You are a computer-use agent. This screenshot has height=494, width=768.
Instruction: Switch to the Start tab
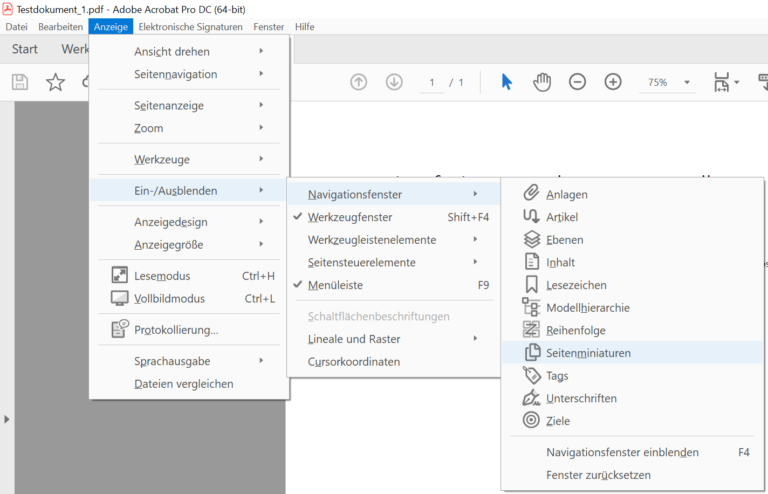[x=24, y=49]
